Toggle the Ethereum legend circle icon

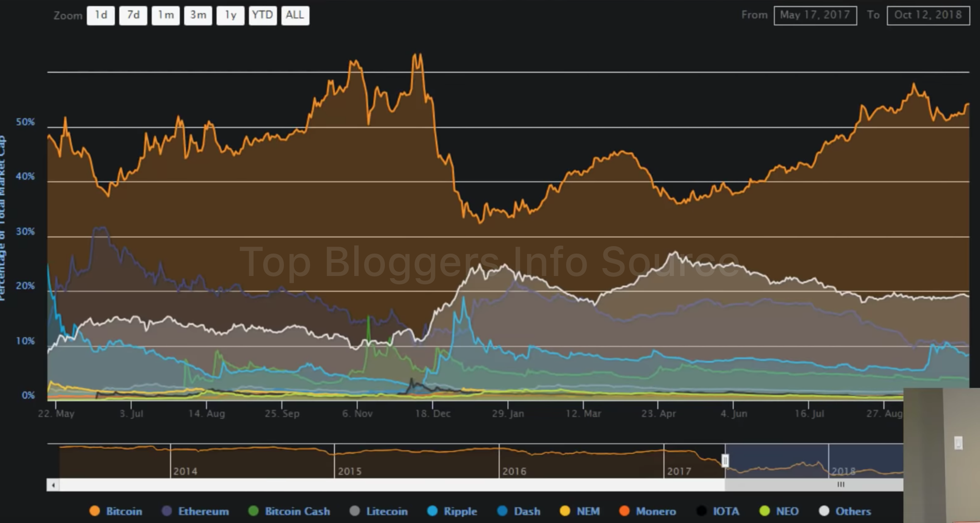[167, 511]
